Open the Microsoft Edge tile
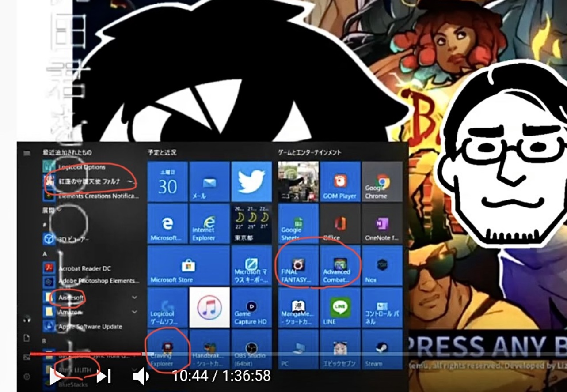Viewport: 567px width, 392px height. pos(167,224)
